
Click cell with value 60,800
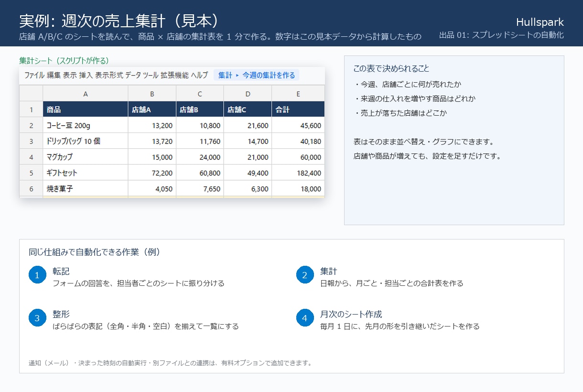pos(200,173)
